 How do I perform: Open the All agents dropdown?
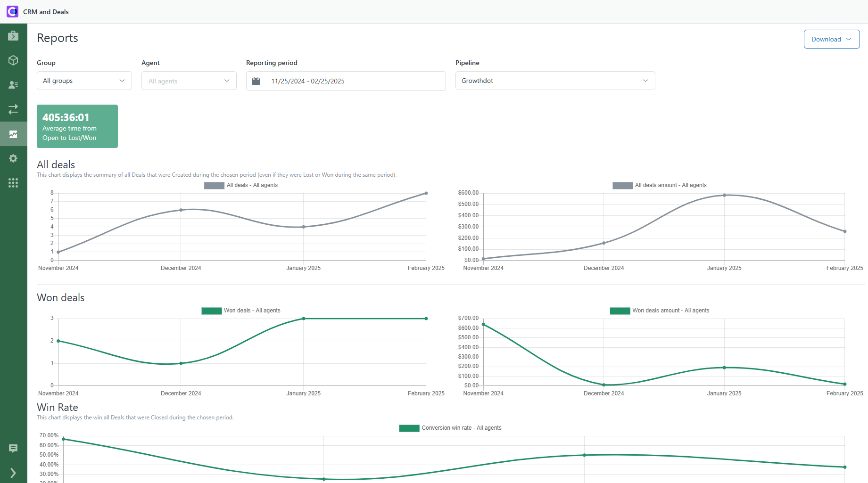click(189, 81)
